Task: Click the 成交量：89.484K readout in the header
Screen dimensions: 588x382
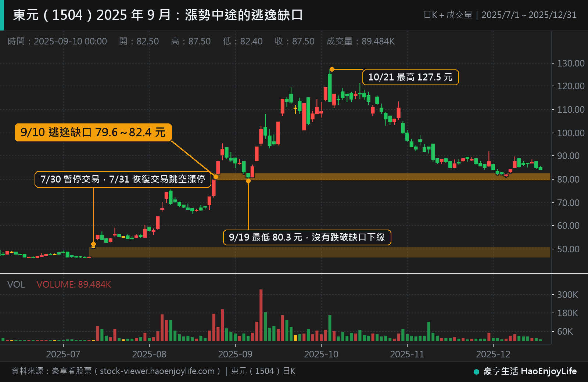Action: [361, 41]
